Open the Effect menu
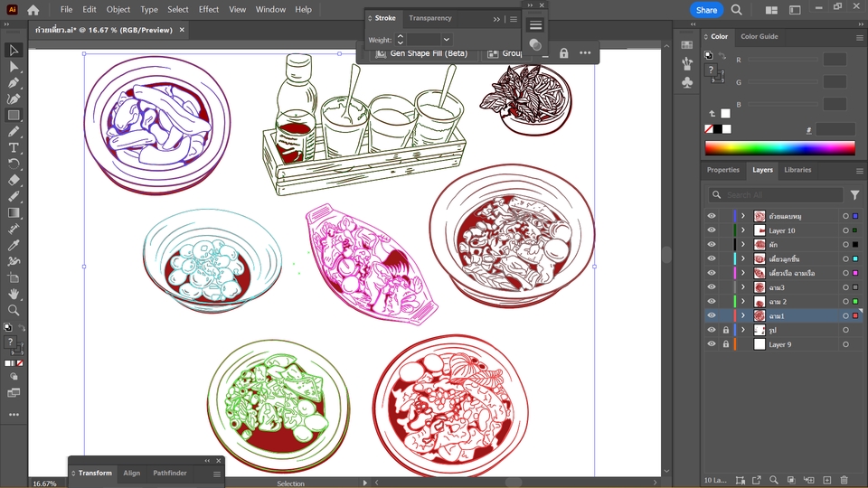 (x=209, y=9)
